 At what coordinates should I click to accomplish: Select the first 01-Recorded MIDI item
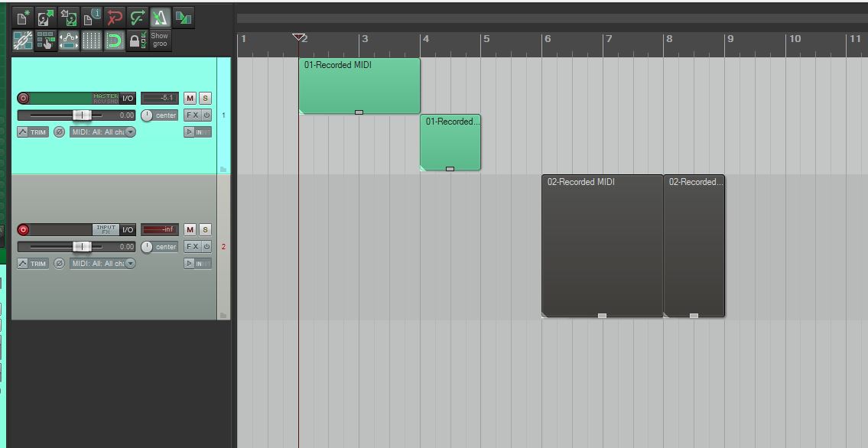359,86
